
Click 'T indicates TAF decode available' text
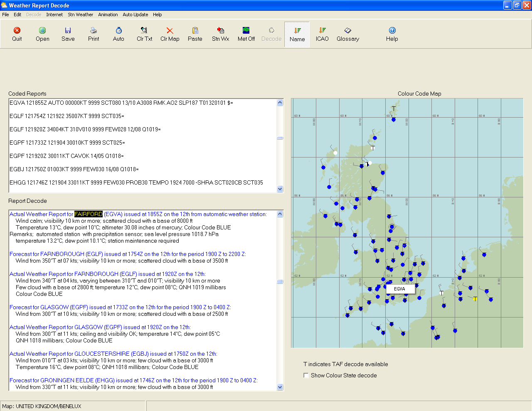click(x=346, y=364)
